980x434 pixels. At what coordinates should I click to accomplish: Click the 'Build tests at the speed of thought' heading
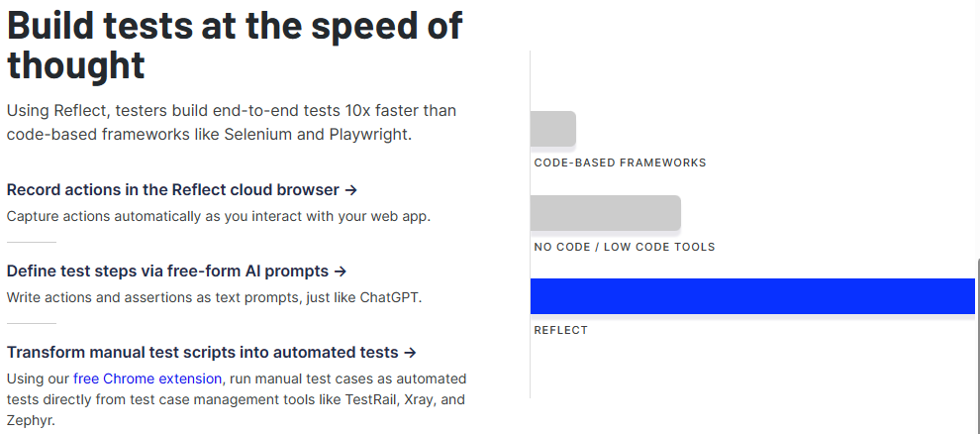[x=235, y=45]
